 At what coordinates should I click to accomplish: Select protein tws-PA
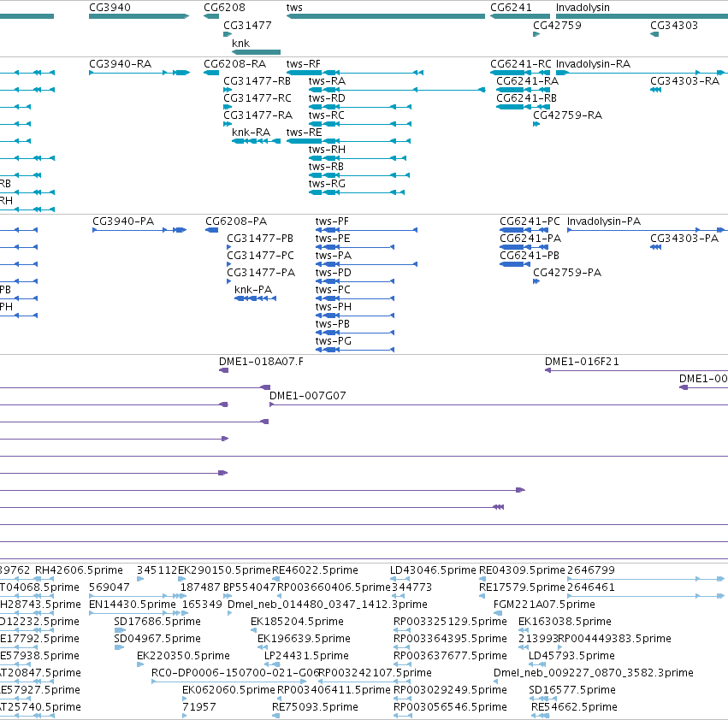[334, 256]
